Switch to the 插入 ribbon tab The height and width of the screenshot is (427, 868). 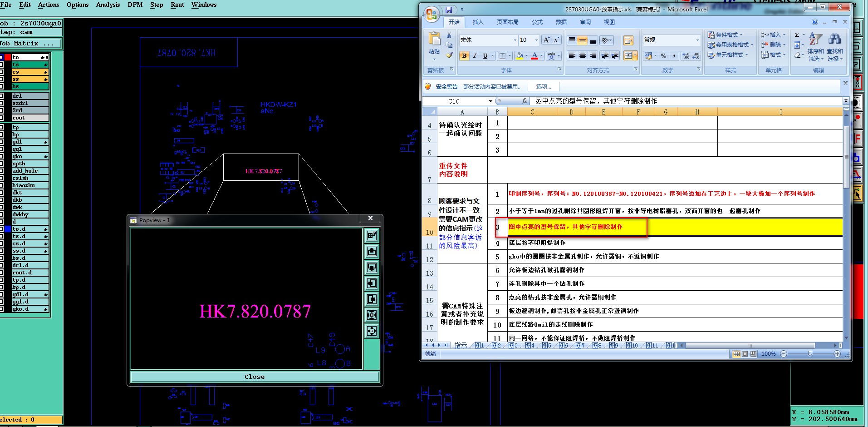coord(478,22)
